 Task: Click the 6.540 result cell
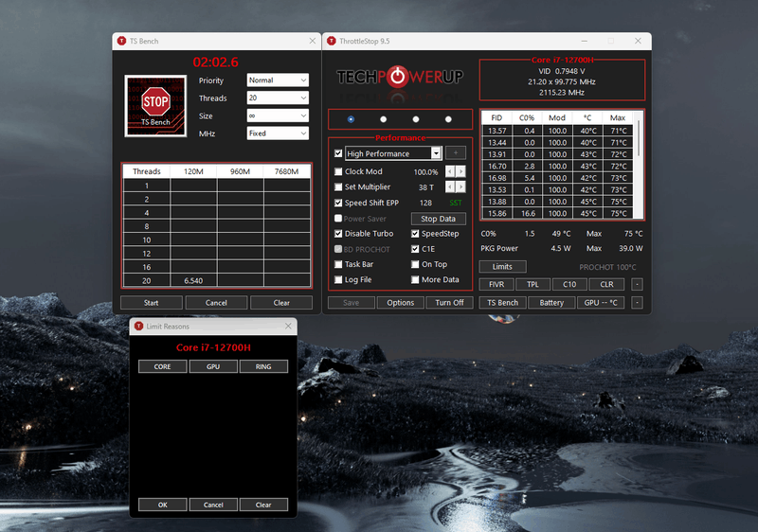tap(193, 280)
